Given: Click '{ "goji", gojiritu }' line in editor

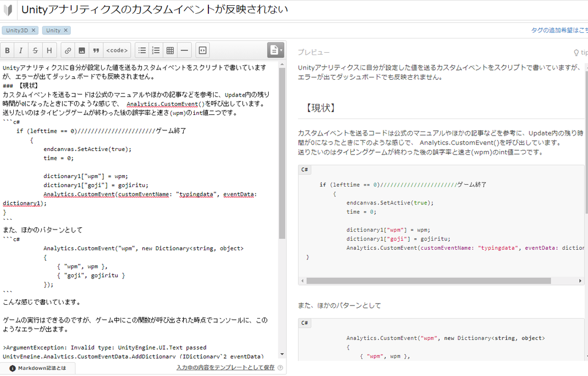Looking at the screenshot, I should pyautogui.click(x=91, y=276).
